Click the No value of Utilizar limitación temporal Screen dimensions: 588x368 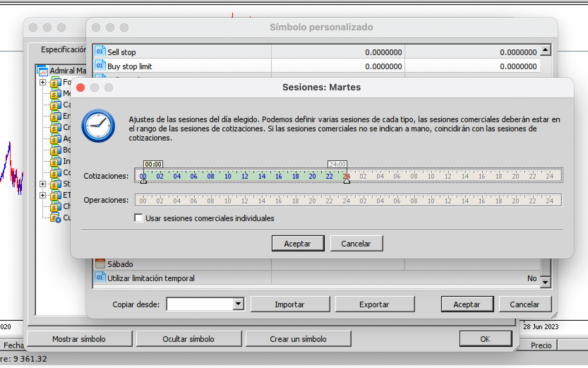pos(532,278)
